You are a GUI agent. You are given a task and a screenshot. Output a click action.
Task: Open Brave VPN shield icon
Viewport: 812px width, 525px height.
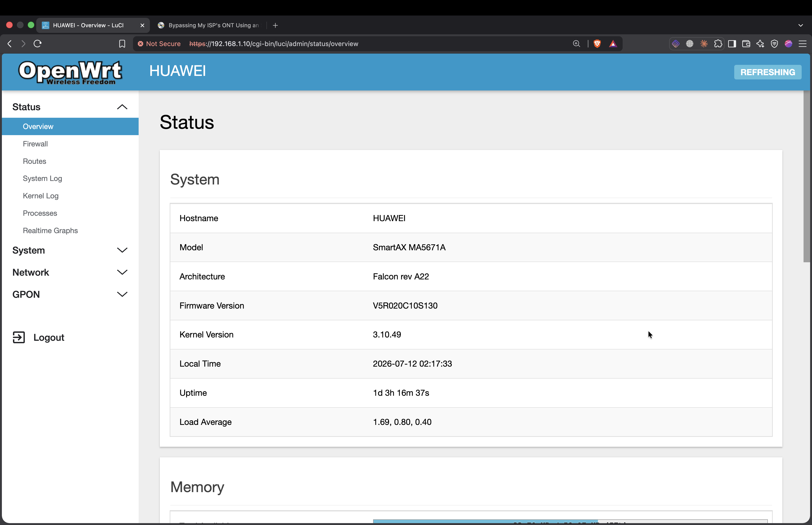point(774,44)
